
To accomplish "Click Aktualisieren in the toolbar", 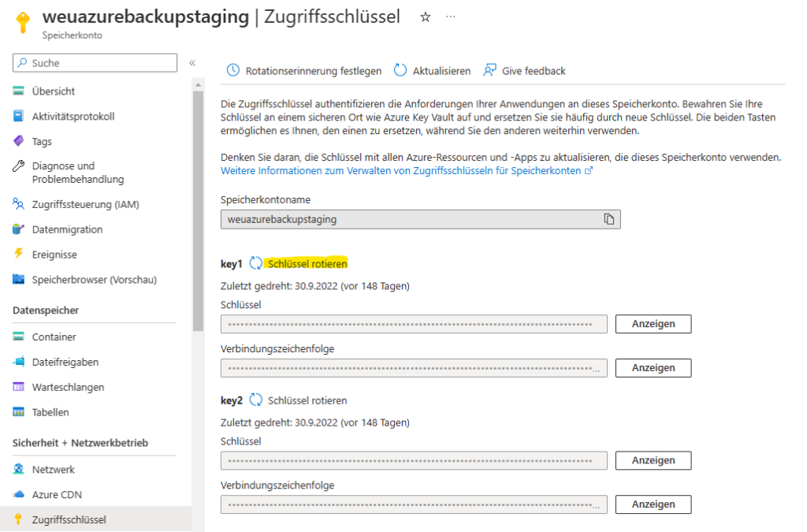I will tap(441, 71).
